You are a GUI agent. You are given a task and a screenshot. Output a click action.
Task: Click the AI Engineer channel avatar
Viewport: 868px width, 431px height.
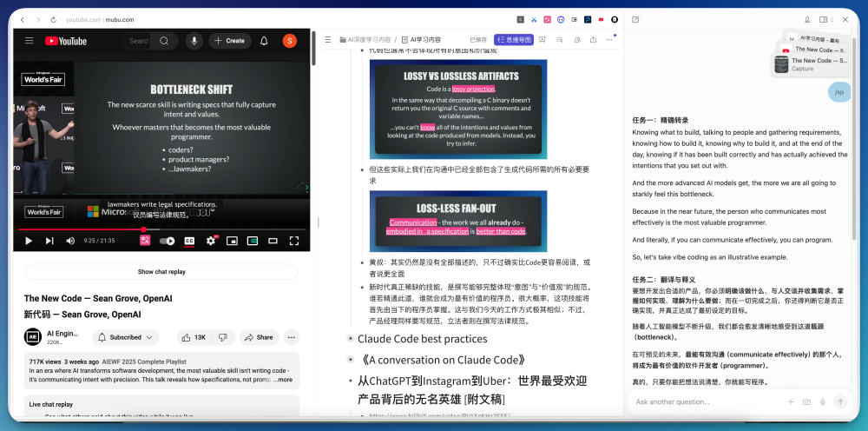click(x=33, y=337)
